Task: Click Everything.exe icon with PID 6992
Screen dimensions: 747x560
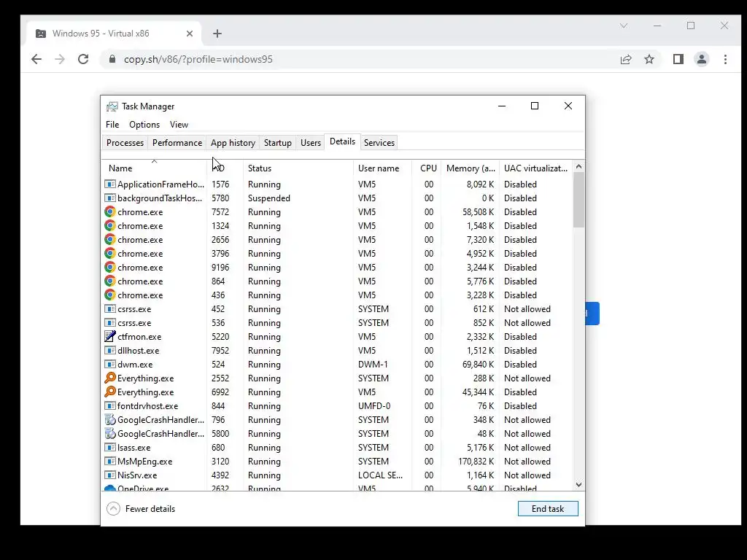Action: point(110,392)
